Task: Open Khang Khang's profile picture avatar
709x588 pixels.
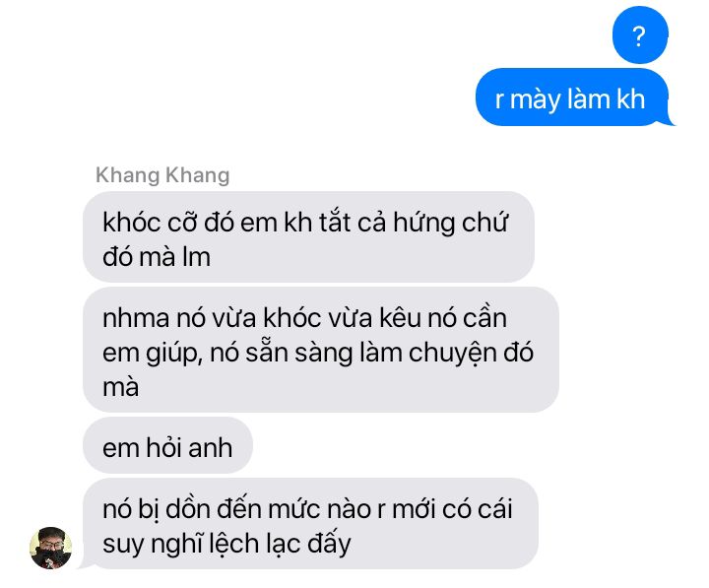Action: tap(50, 548)
